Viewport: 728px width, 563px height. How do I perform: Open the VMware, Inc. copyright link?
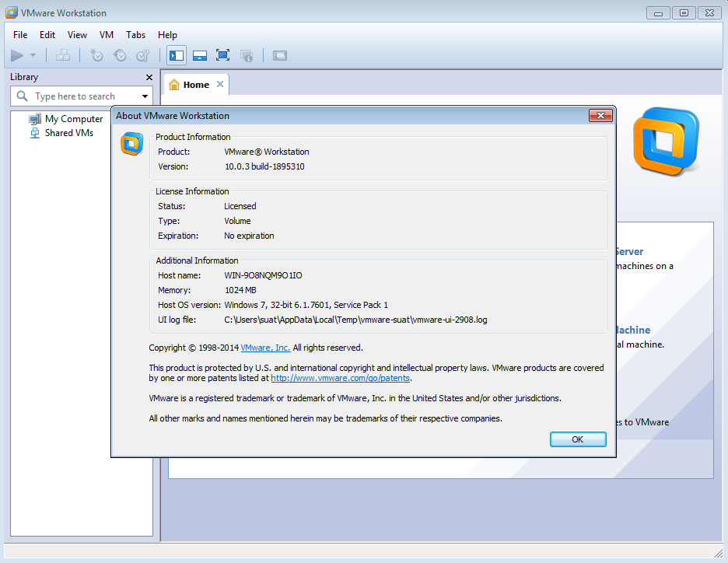pos(264,348)
